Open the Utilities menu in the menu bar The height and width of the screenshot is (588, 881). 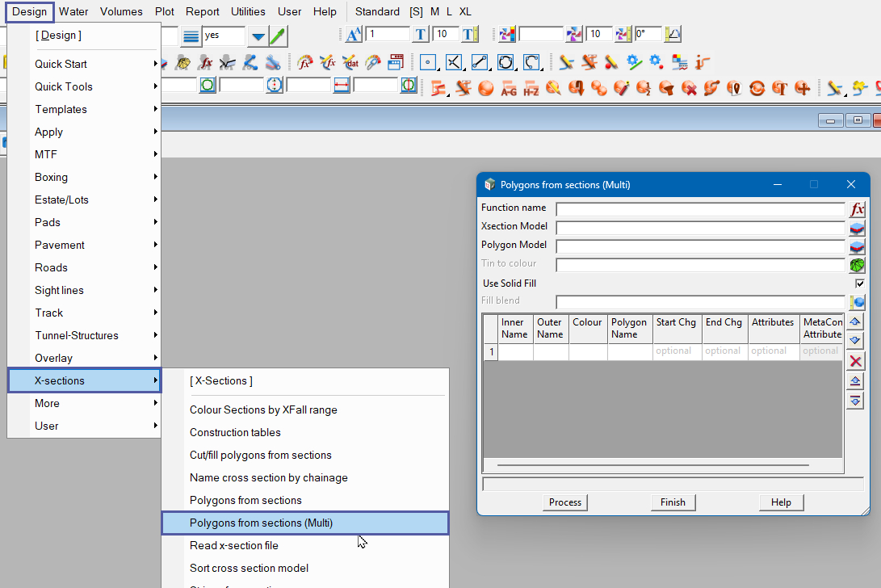click(248, 11)
